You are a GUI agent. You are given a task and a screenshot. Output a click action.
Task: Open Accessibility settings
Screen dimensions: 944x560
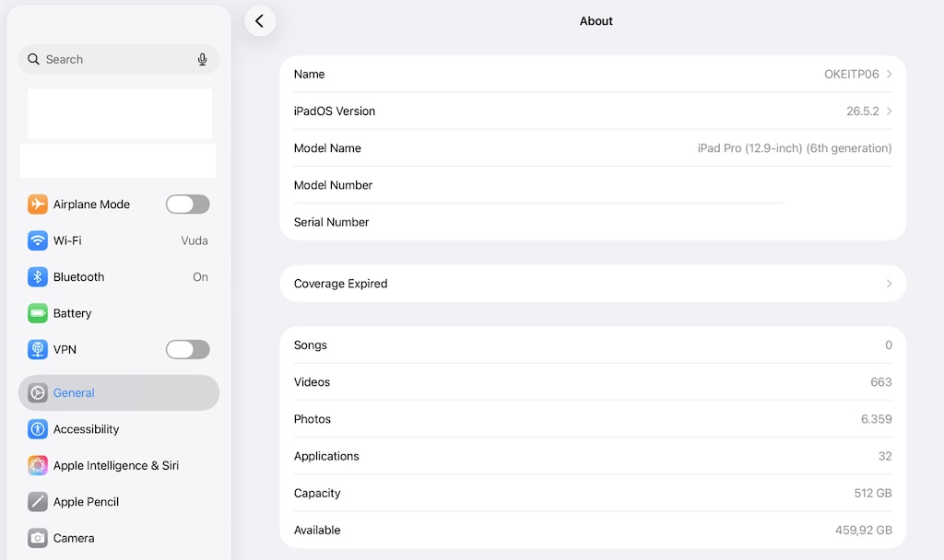click(x=119, y=429)
